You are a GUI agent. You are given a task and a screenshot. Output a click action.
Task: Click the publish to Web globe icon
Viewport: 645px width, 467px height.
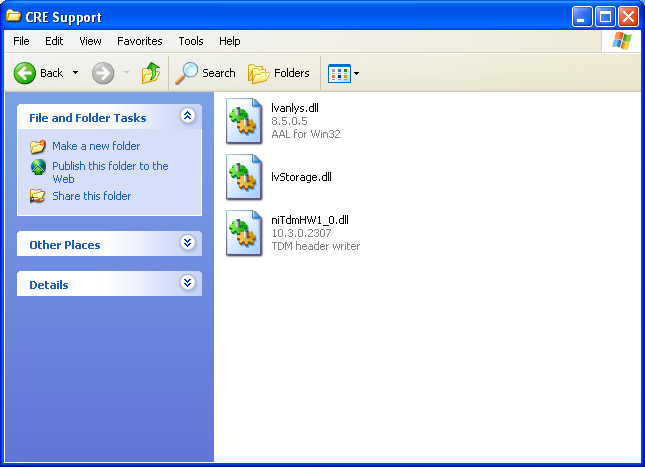[38, 167]
